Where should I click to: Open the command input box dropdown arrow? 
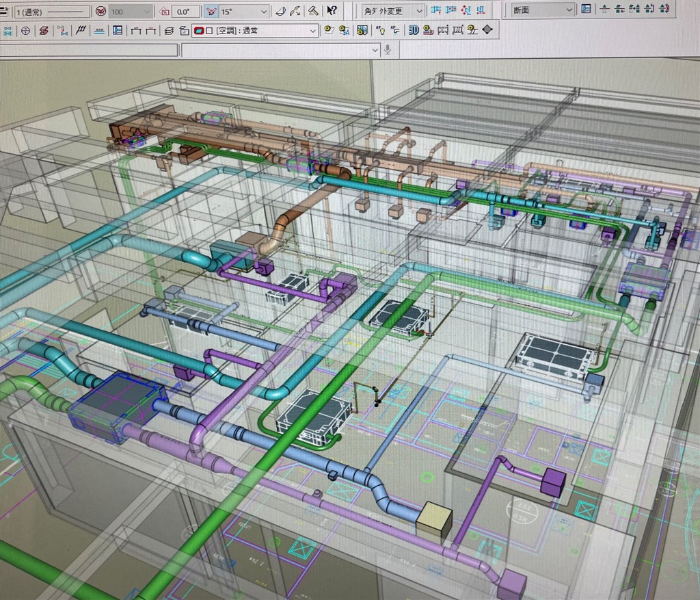[x=375, y=49]
